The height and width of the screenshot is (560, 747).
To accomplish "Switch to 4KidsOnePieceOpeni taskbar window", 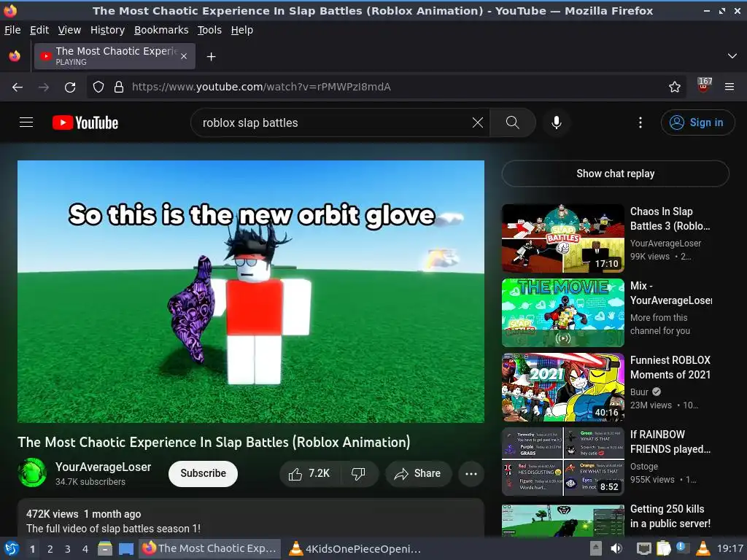I will (355, 549).
